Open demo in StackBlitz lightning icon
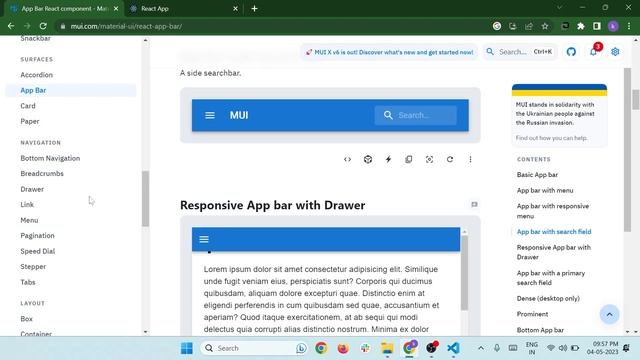 pos(388,160)
